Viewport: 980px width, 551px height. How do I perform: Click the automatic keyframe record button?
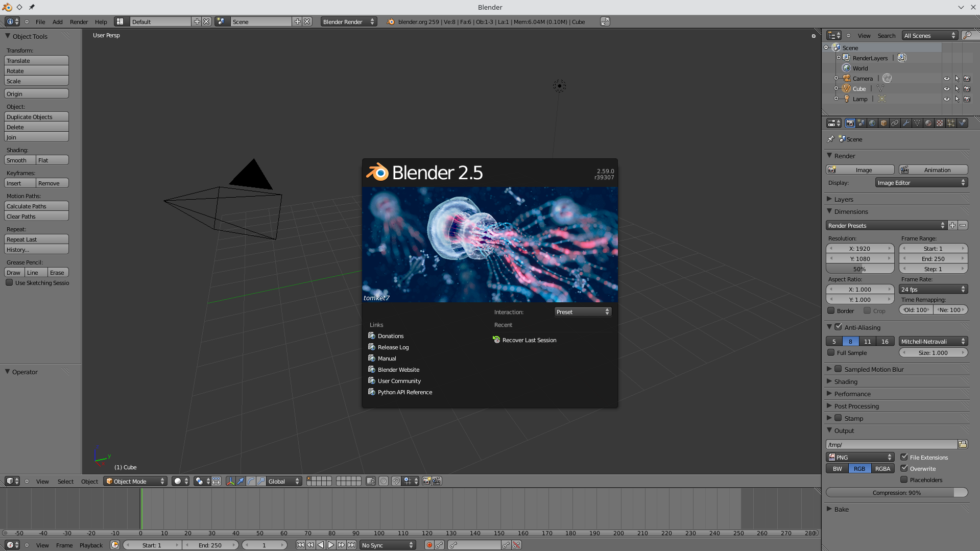tap(429, 545)
